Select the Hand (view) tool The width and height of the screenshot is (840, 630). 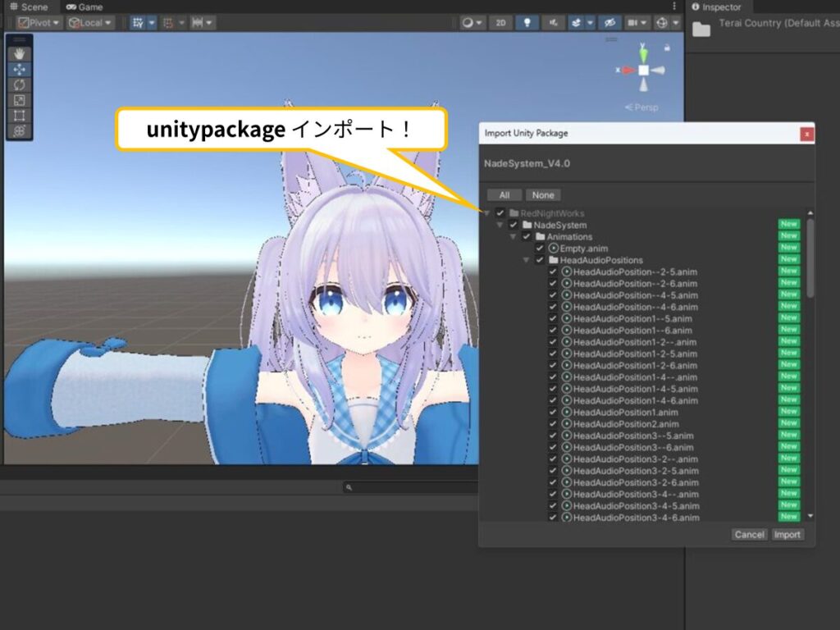(x=20, y=54)
